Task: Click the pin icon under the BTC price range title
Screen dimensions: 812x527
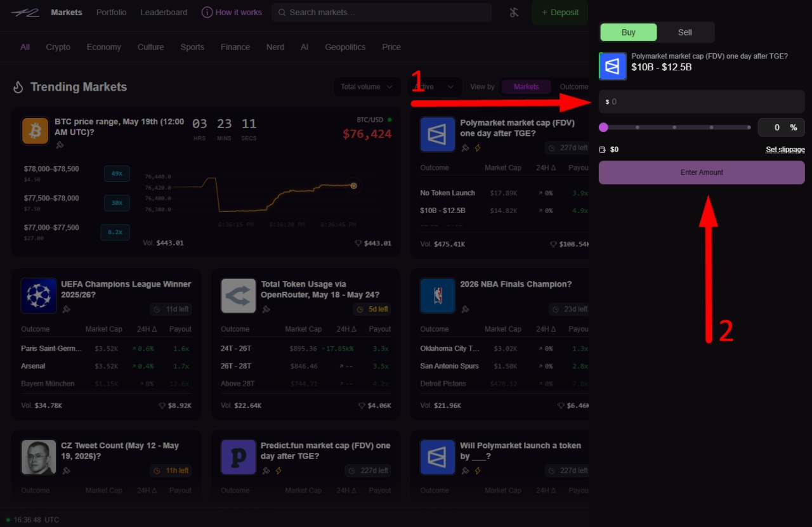Action: click(x=60, y=145)
